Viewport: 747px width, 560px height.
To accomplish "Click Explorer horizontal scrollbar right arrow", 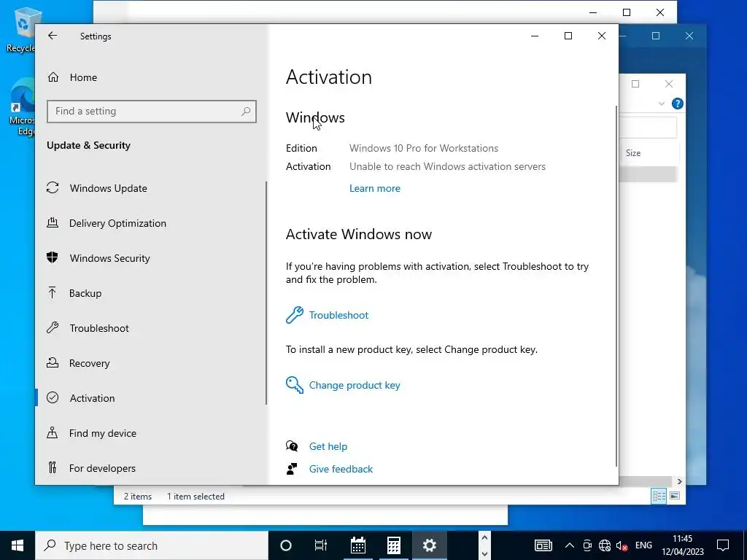I will pos(679,481).
